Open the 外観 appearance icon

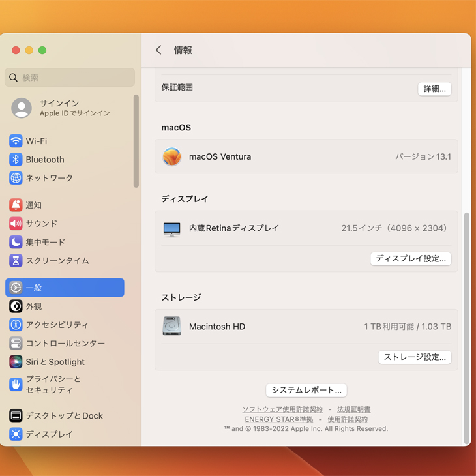(16, 306)
